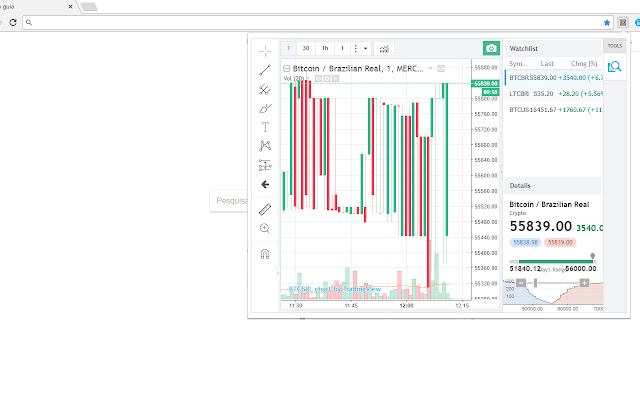The height and width of the screenshot is (400, 640).
Task: Open a new browser tab
Action: [x=89, y=7]
